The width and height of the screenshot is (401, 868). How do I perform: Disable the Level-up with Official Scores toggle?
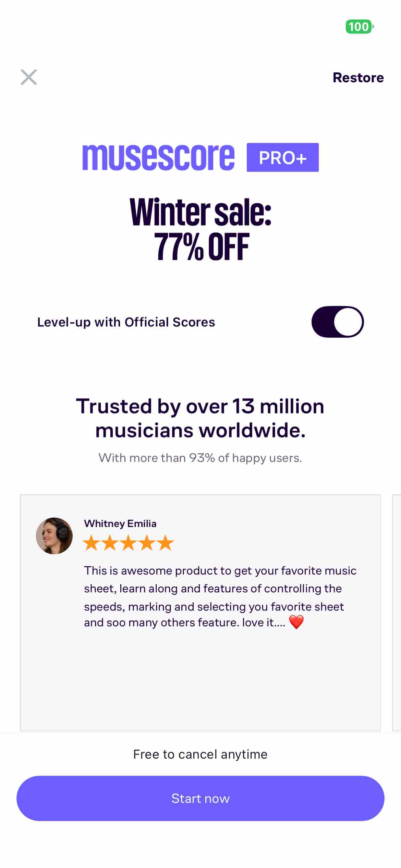click(x=339, y=322)
